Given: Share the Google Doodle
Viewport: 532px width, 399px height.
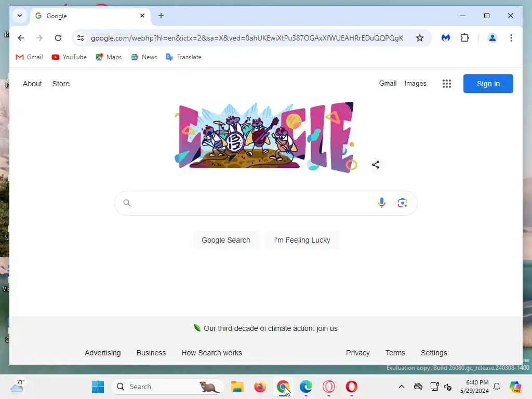Looking at the screenshot, I should point(376,165).
